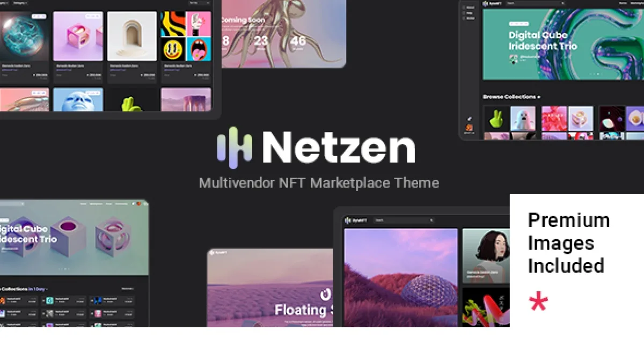Image resolution: width=644 pixels, height=338 pixels.
Task: Open the blue face mask NFT thumbnail
Action: click(78, 100)
